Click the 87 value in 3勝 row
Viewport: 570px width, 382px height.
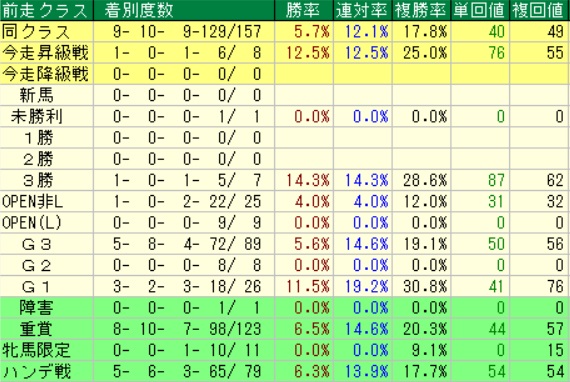coord(481,180)
